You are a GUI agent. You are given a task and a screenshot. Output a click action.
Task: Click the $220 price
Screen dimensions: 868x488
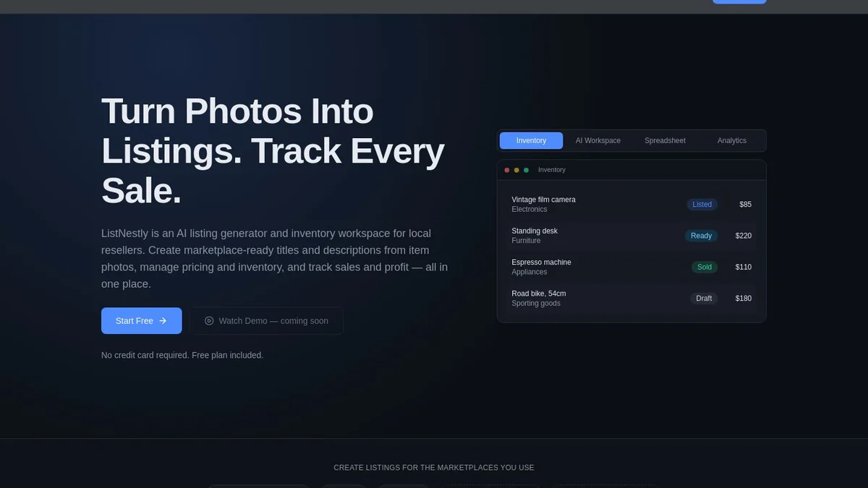tap(744, 236)
